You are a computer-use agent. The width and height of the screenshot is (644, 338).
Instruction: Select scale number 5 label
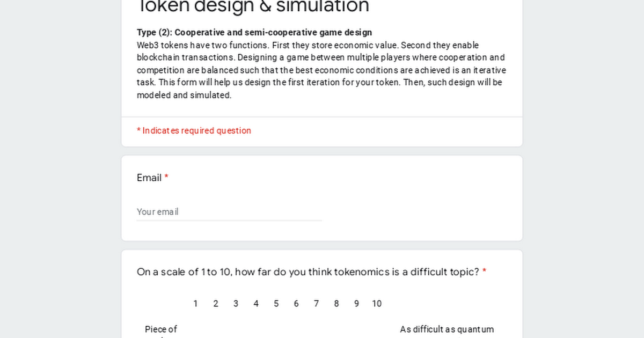(x=276, y=304)
